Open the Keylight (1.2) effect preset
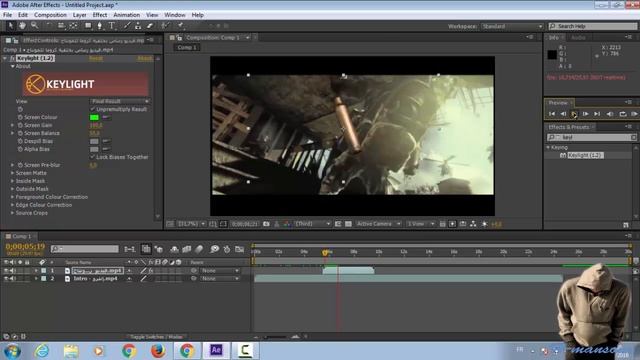 click(585, 155)
